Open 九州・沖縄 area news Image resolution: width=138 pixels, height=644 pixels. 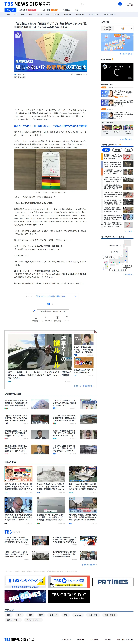[109, 257]
